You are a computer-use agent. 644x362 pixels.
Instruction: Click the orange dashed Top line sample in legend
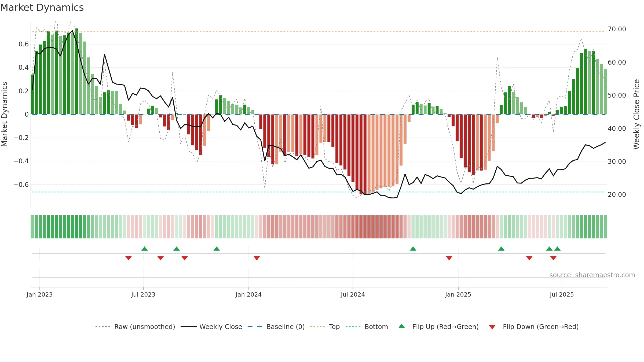(317, 327)
